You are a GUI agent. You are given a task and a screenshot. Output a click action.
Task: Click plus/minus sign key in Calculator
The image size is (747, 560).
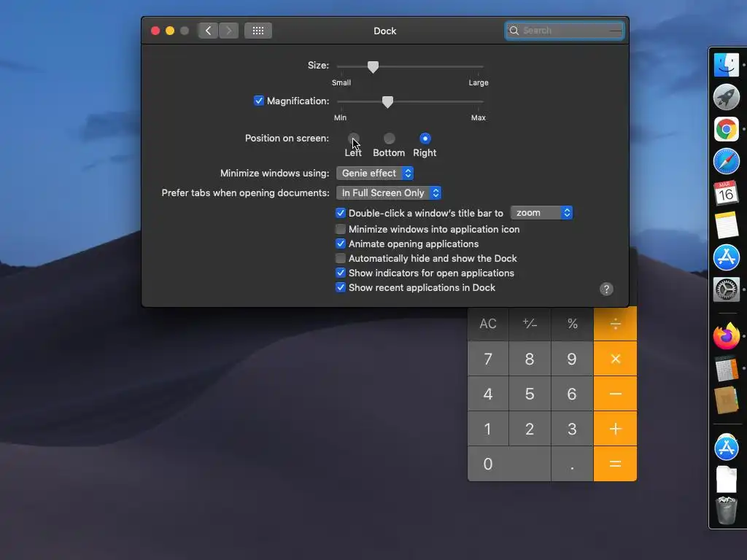click(530, 324)
